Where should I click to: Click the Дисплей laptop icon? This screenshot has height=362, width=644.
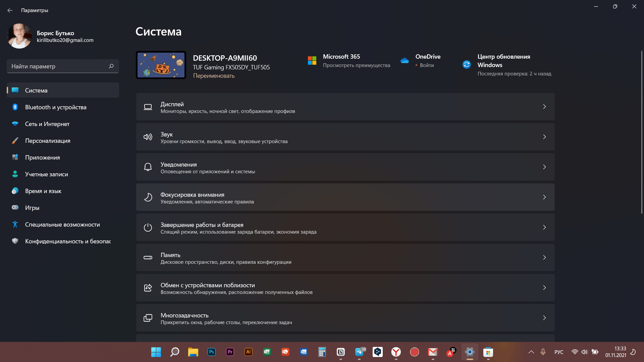[x=148, y=107]
